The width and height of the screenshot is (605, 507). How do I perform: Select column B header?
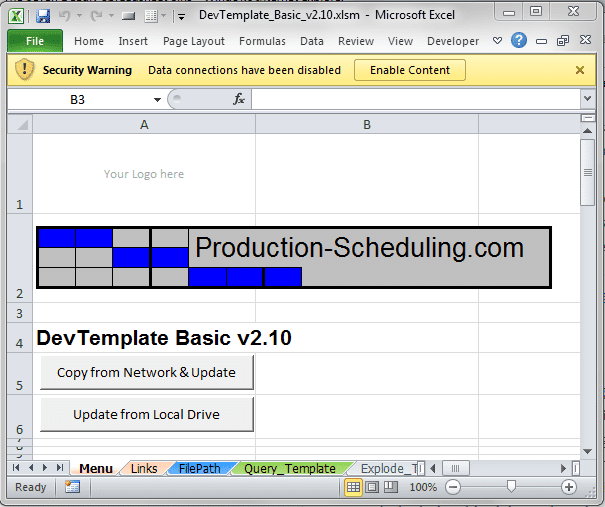click(x=367, y=124)
